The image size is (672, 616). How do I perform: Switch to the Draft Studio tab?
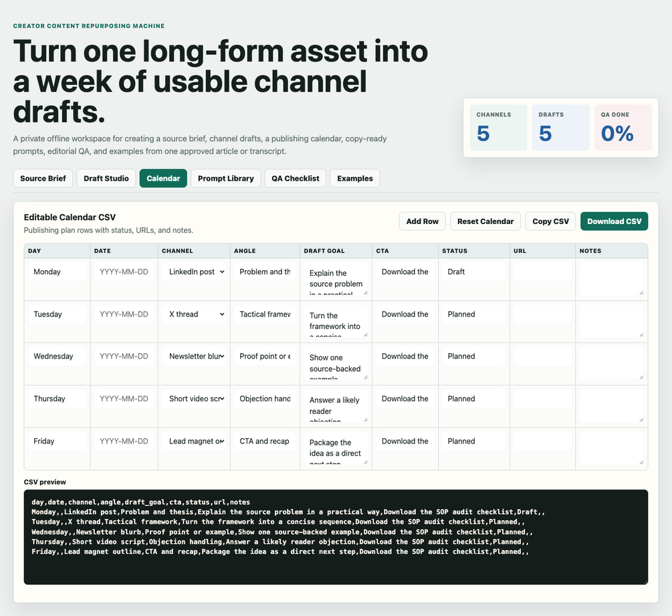point(106,179)
